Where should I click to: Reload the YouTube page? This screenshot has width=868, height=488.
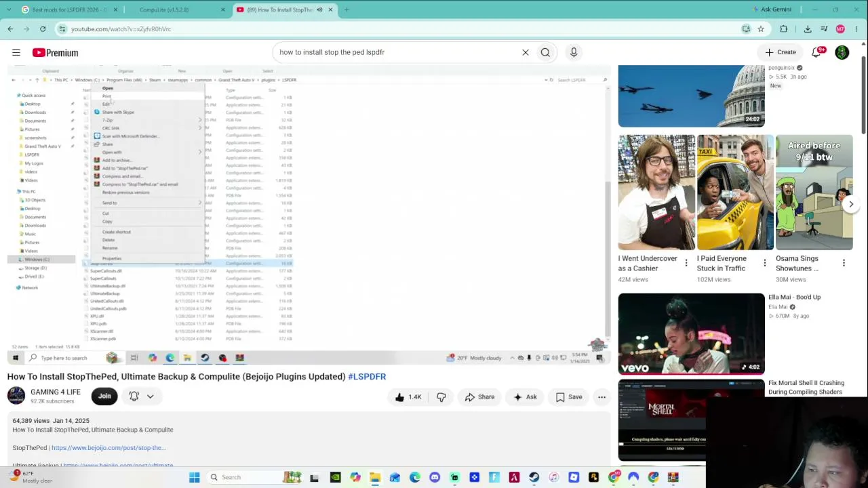tap(43, 29)
